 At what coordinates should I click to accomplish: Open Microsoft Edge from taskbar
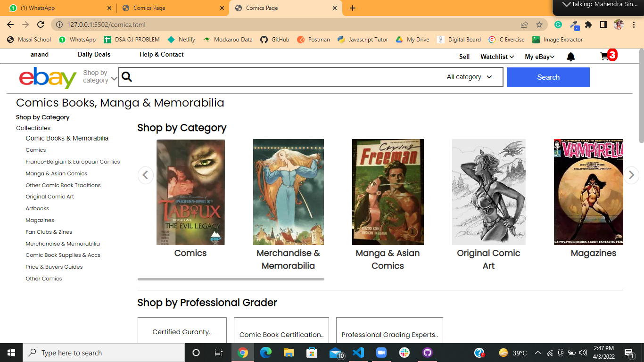(266, 353)
